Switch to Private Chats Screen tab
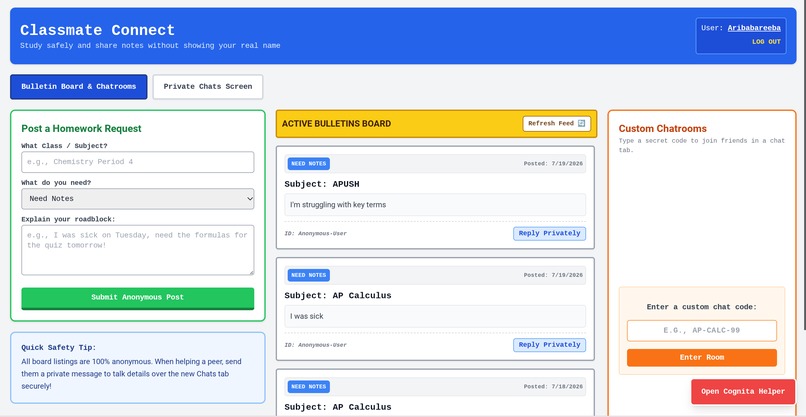The height and width of the screenshot is (417, 806). point(208,86)
